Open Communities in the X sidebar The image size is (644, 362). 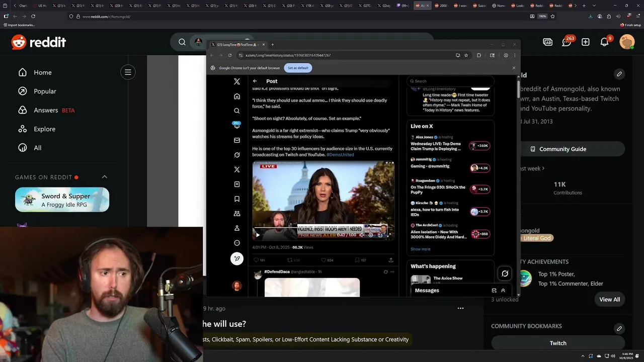[237, 214]
